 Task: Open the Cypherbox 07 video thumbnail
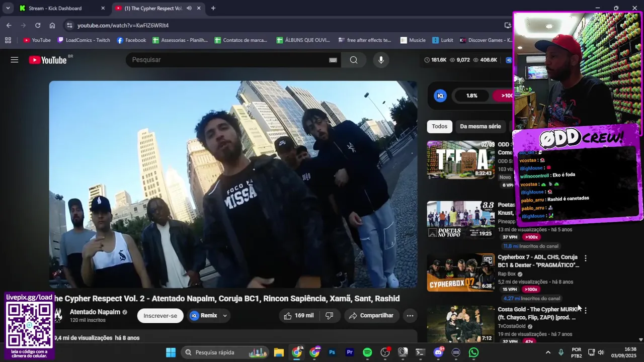(461, 273)
